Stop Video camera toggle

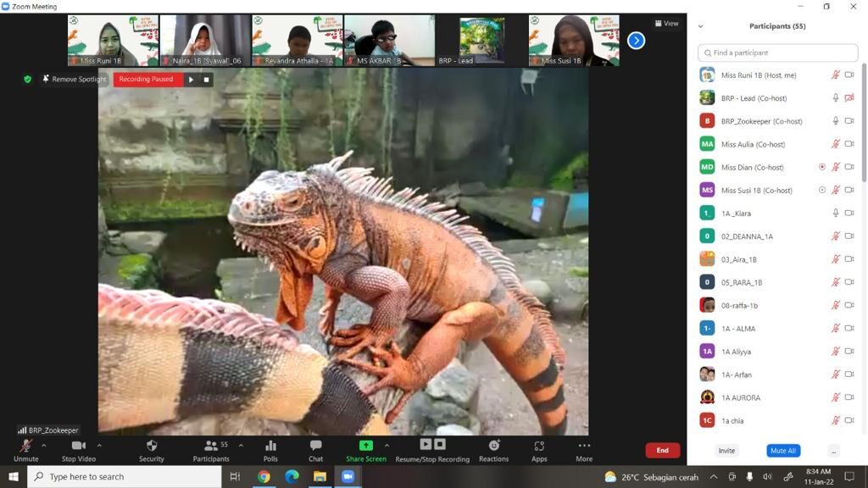coord(78,446)
